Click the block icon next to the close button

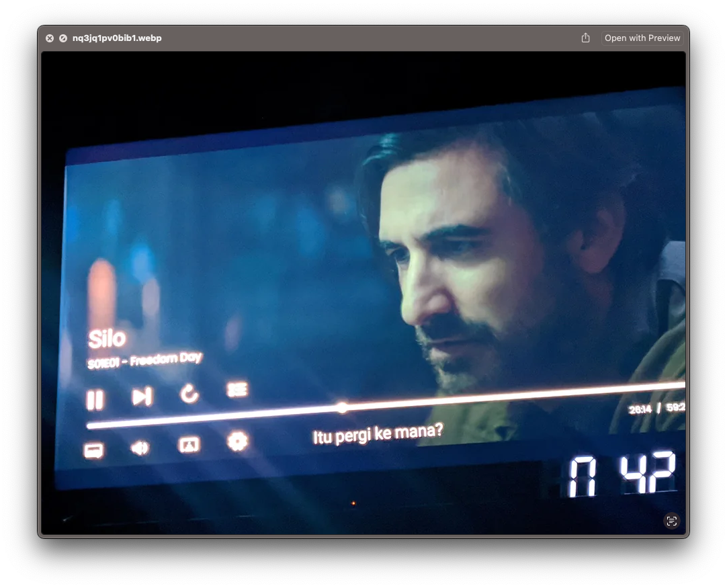click(62, 38)
